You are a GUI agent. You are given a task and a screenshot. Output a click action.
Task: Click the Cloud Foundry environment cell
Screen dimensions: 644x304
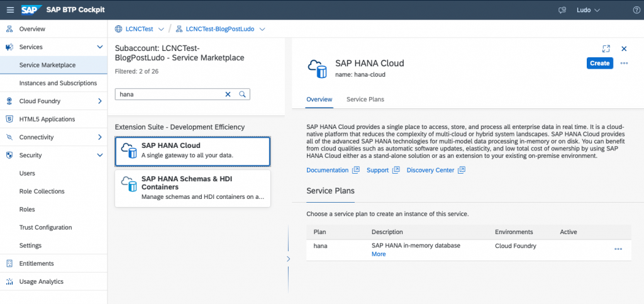click(516, 245)
